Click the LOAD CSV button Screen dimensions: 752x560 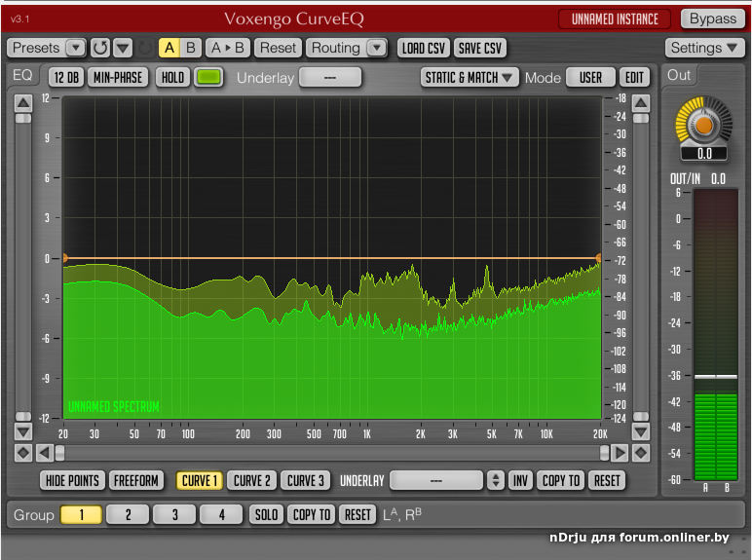pos(424,48)
